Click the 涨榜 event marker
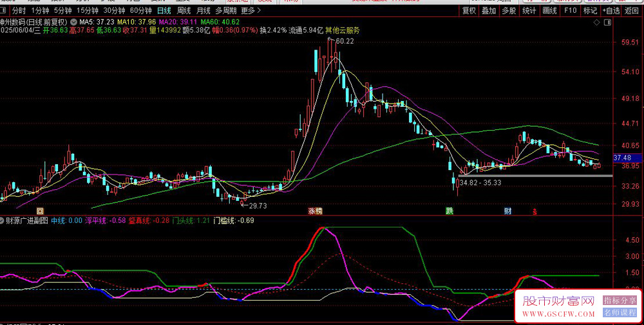Viewport: 644px width, 325px height. 316,211
